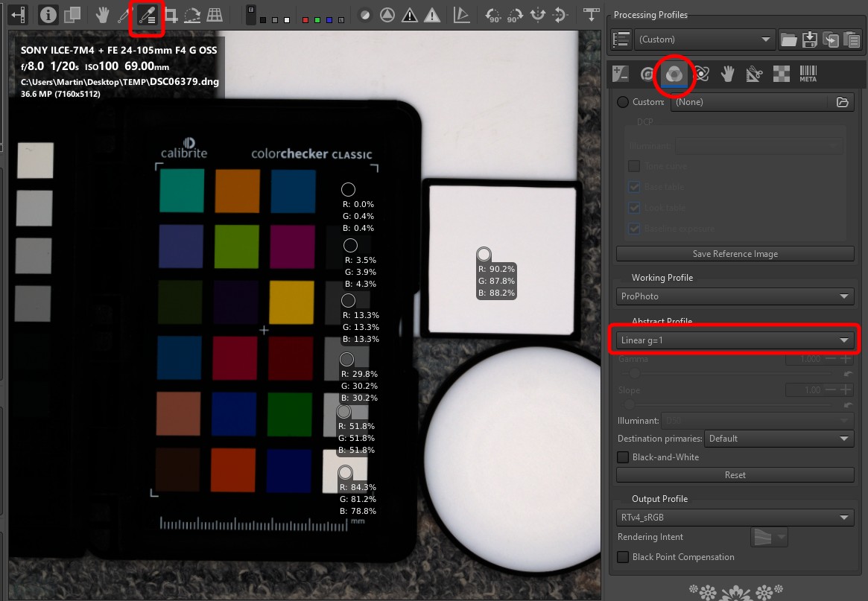Viewport: 868px width, 601px height.
Task: Open the Output Profile RTv4_sRGB dropdown
Action: click(x=735, y=518)
